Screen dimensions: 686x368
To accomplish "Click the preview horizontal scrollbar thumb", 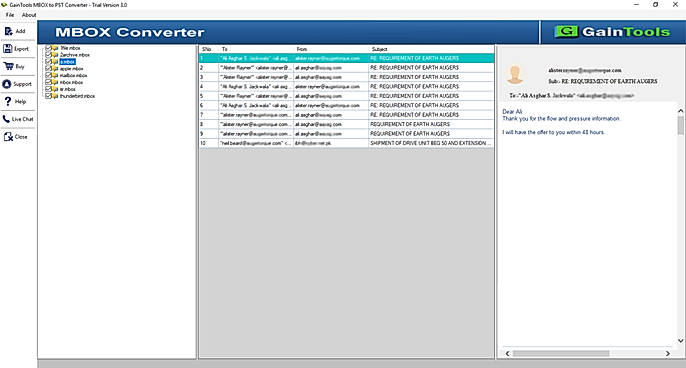I will [x=561, y=353].
